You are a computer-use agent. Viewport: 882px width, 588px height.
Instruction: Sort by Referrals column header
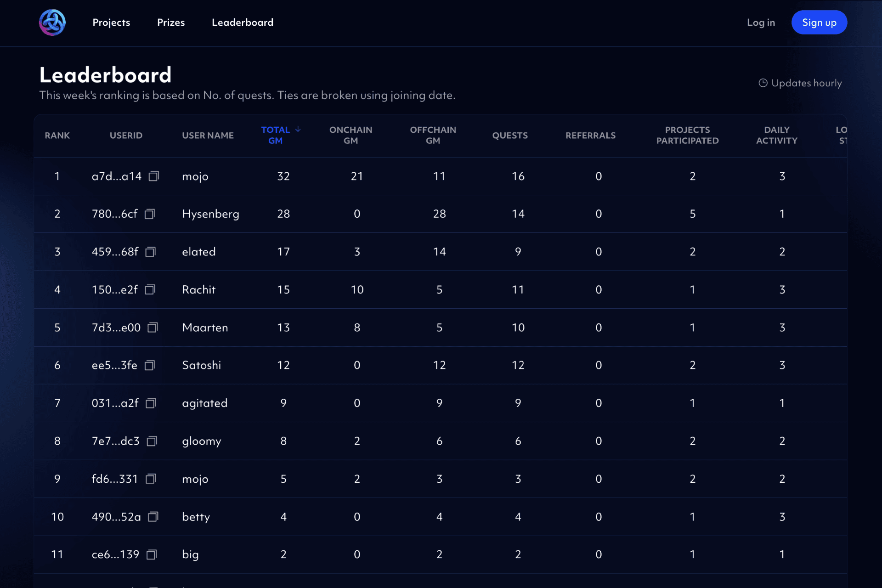click(x=591, y=136)
